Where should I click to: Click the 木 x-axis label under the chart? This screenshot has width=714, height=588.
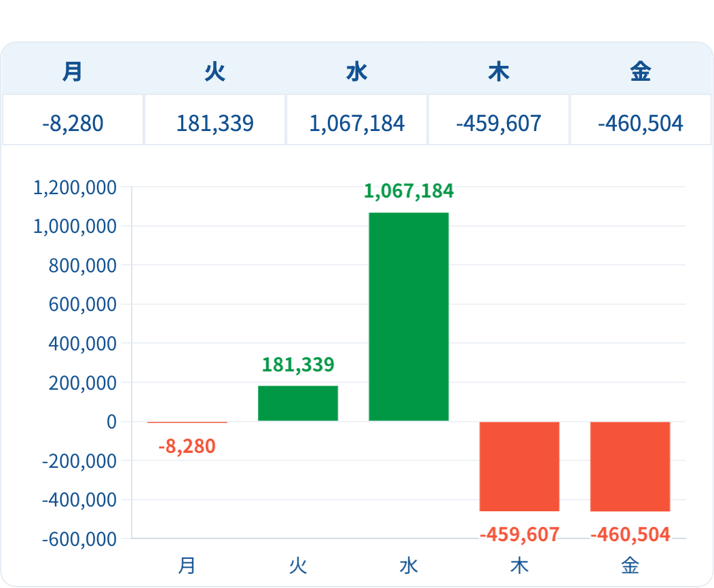point(519,566)
